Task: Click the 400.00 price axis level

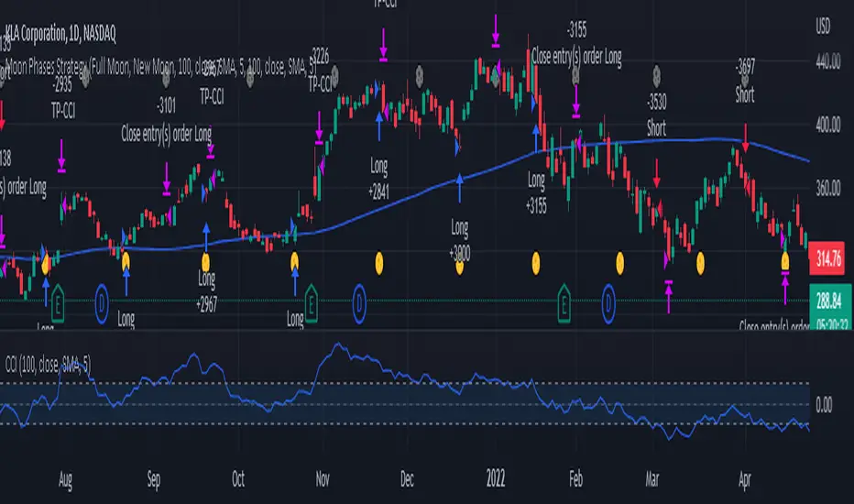Action: point(827,125)
